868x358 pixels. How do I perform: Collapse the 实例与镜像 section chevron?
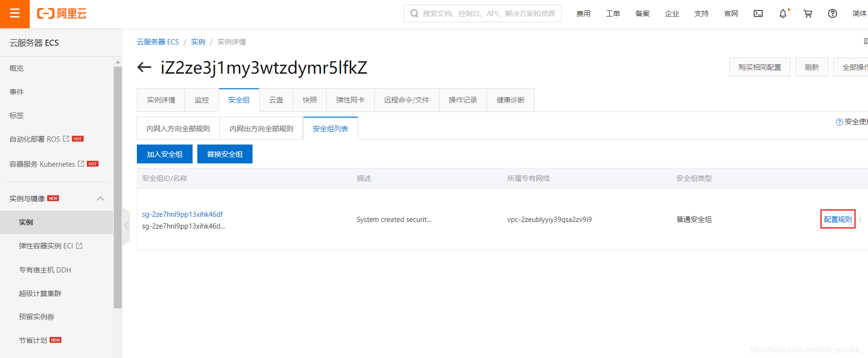point(101,198)
